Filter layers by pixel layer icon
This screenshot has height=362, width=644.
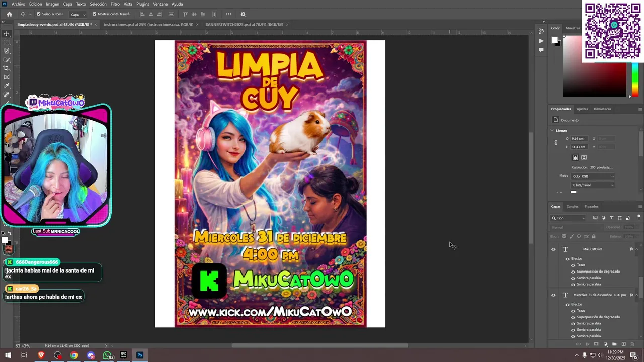pyautogui.click(x=595, y=218)
